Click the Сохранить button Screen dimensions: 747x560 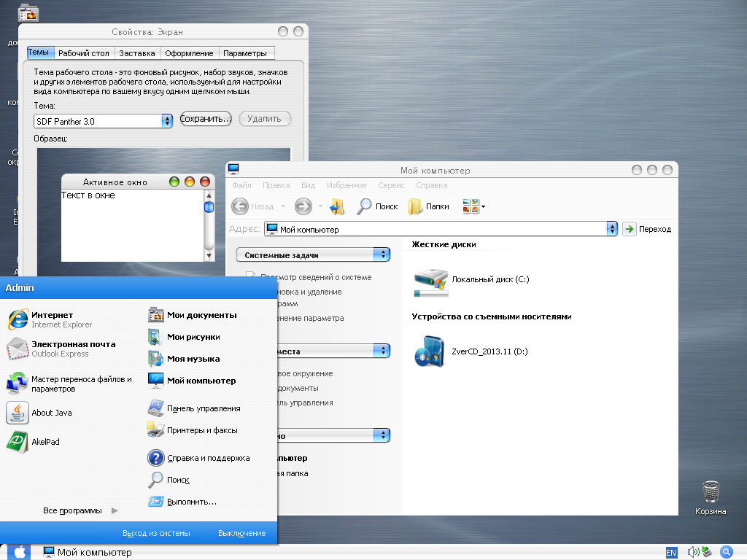[x=206, y=118]
